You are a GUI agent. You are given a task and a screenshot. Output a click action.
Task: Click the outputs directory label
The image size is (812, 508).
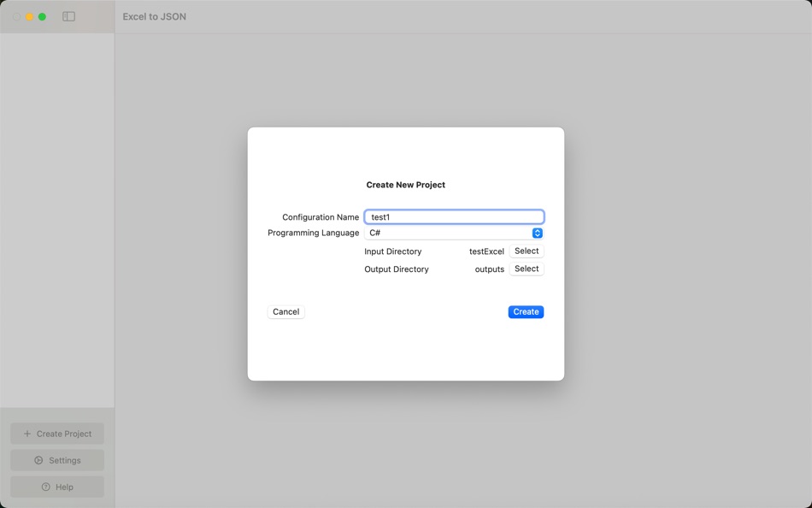[x=490, y=269]
